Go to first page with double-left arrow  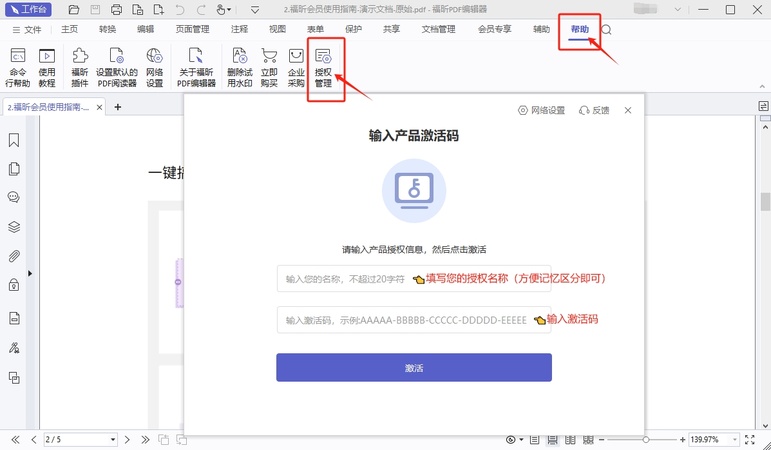[x=15, y=440]
